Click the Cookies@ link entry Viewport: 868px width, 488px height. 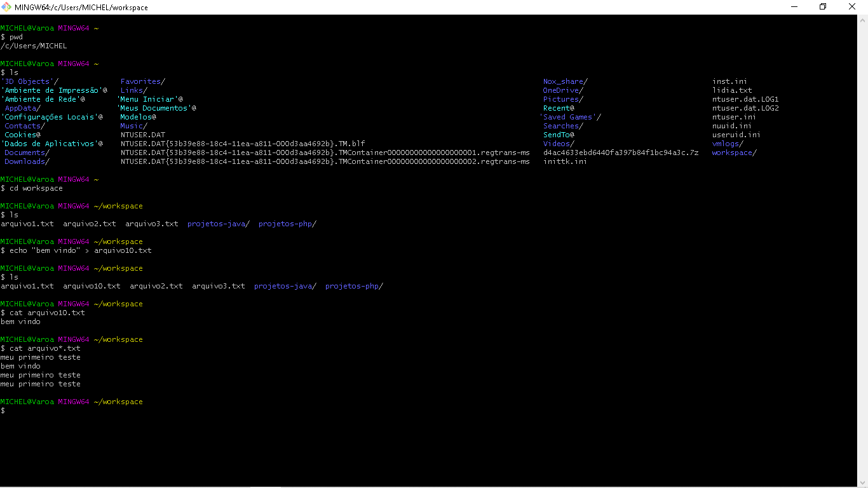[x=23, y=135]
